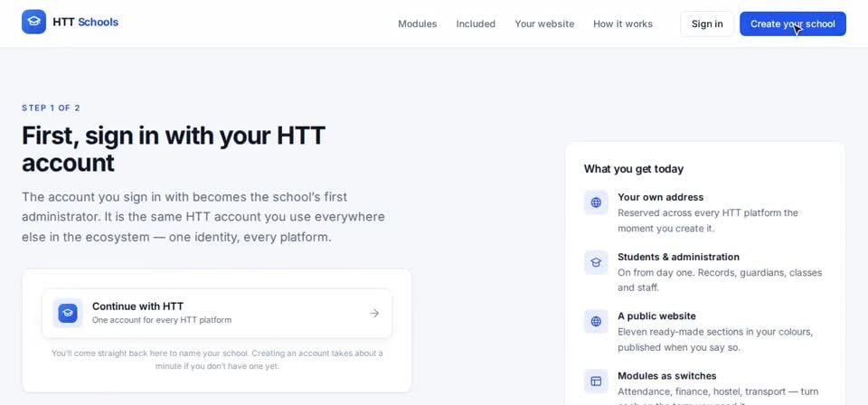Image resolution: width=868 pixels, height=405 pixels.
Task: Click the text Reserved across every HTT platform
Action: point(708,221)
